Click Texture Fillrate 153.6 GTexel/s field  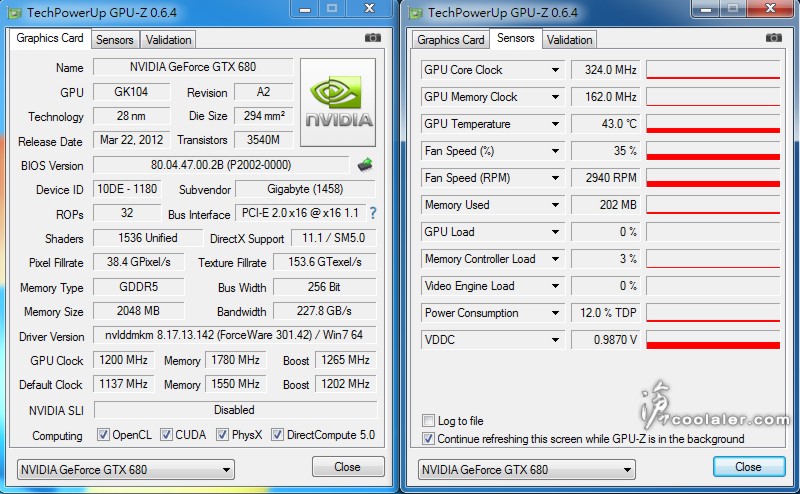[324, 262]
